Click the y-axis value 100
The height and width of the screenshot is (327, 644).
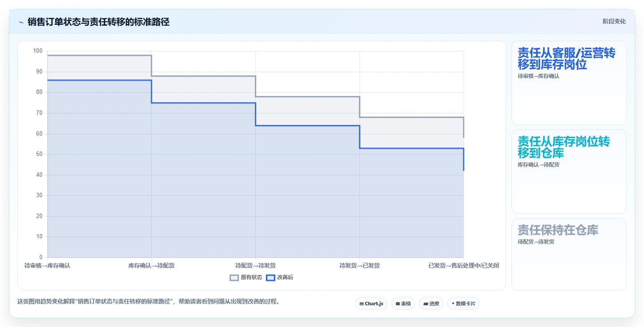[x=38, y=51]
